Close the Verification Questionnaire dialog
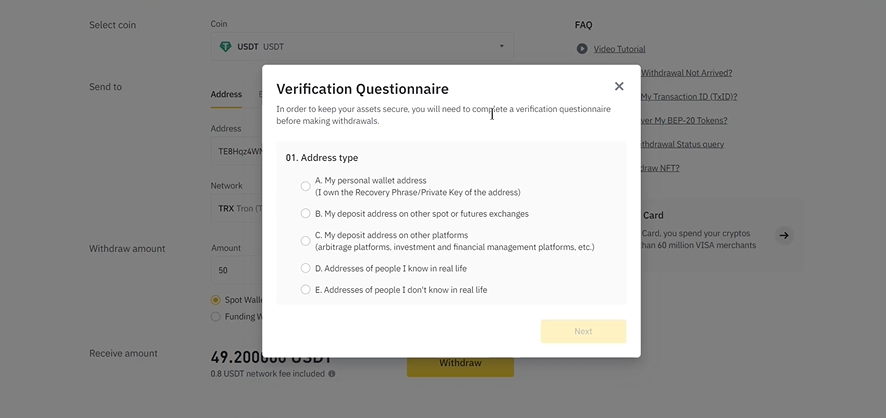886x418 pixels. 619,86
